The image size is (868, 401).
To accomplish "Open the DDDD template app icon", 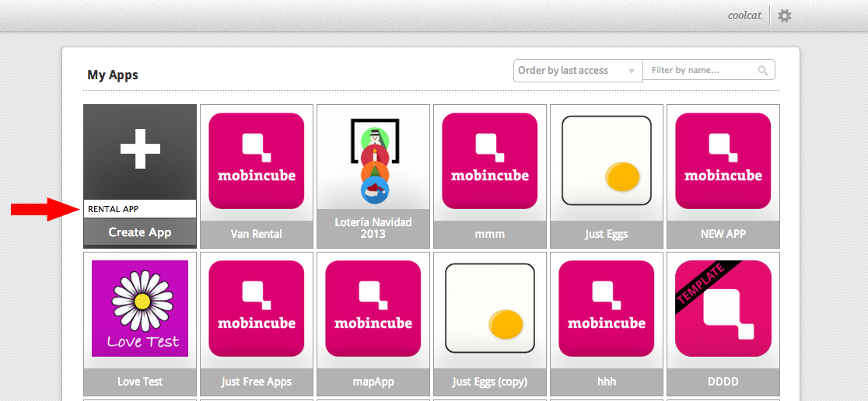I will click(x=723, y=309).
